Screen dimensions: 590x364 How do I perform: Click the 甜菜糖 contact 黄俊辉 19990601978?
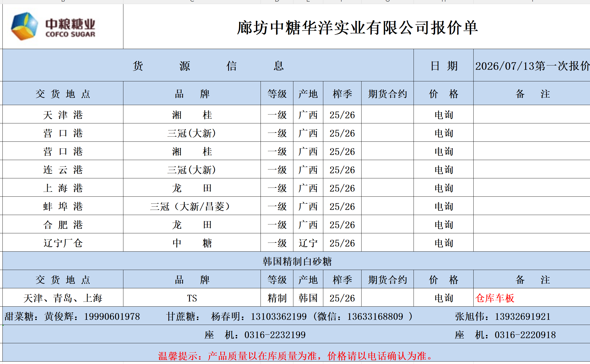point(72,316)
